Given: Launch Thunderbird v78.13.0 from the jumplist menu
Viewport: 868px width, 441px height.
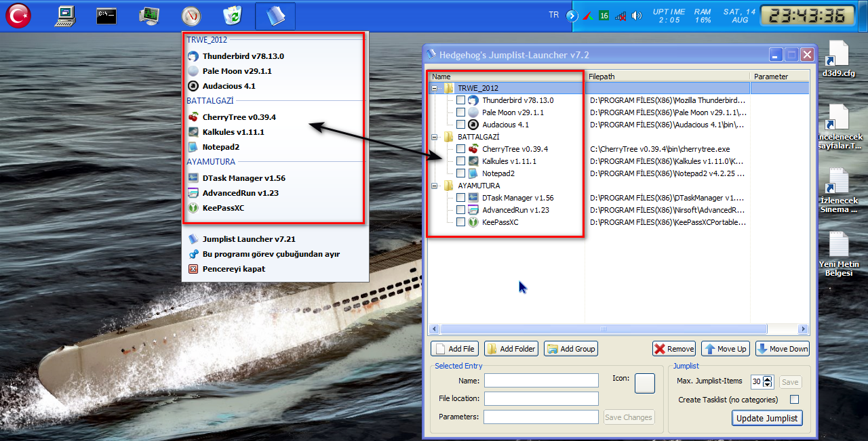Looking at the screenshot, I should coord(276,56).
